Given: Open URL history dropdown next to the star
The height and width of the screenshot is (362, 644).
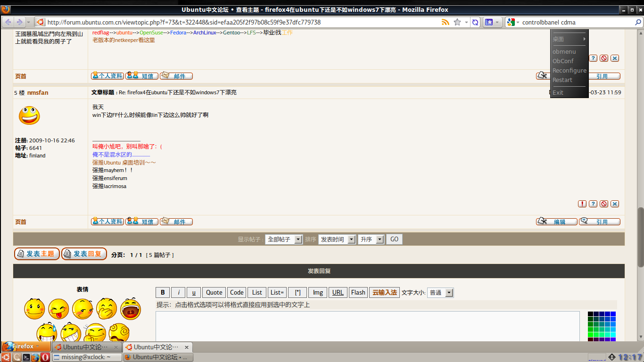Looking at the screenshot, I should [x=466, y=22].
